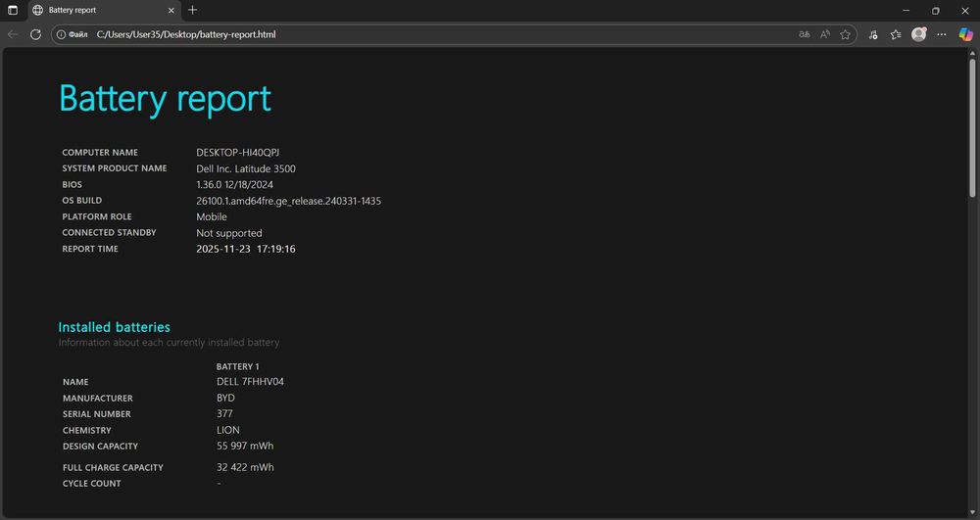Select Dell Inc. Latitude 3500 value

point(246,168)
